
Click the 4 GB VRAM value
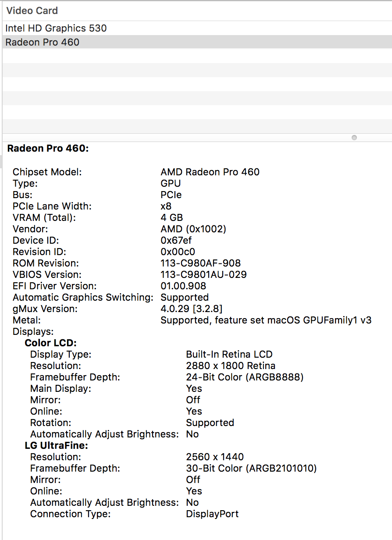click(172, 217)
